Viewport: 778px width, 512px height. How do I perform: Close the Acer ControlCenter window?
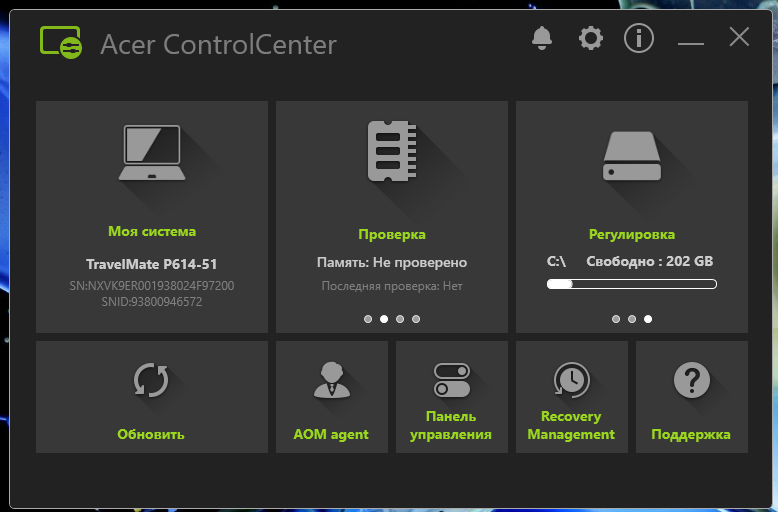(739, 37)
